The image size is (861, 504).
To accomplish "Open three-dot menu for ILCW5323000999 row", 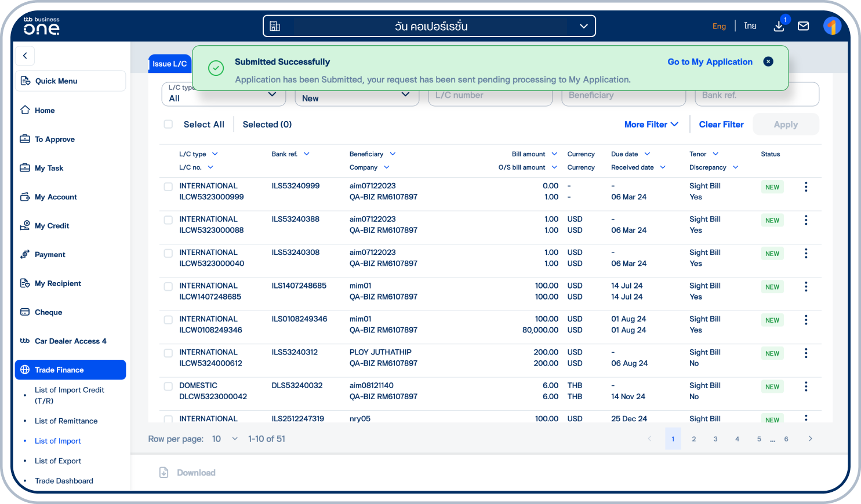I will click(805, 187).
